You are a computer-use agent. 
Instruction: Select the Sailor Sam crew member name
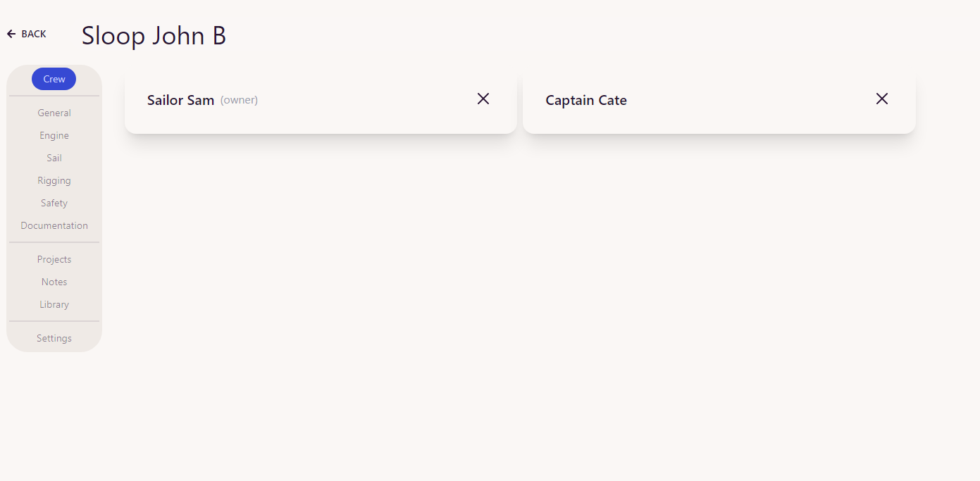tap(180, 100)
